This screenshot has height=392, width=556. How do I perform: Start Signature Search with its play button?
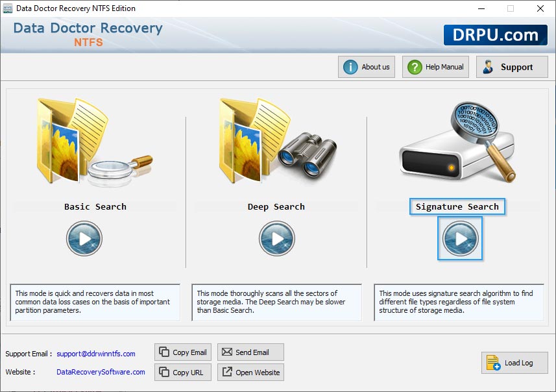(x=460, y=238)
